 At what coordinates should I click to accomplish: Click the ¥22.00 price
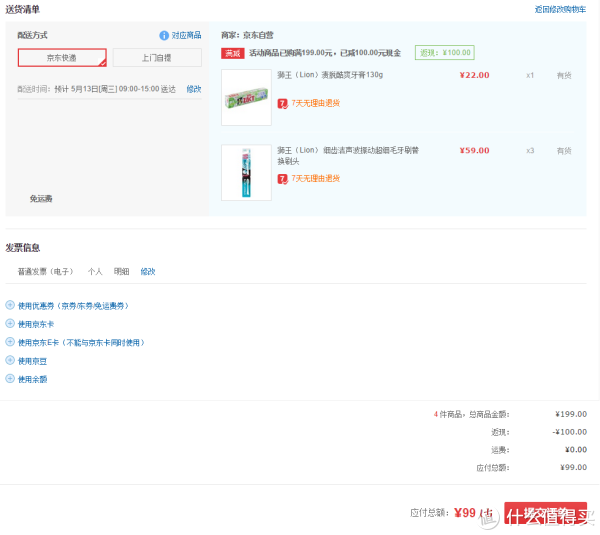[x=474, y=75]
